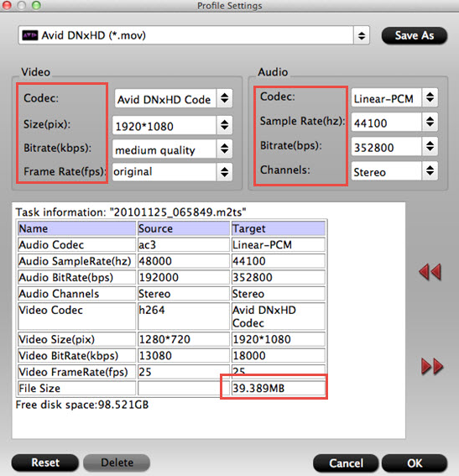Open the video Size 1920*1080 dropdown

pyautogui.click(x=225, y=125)
